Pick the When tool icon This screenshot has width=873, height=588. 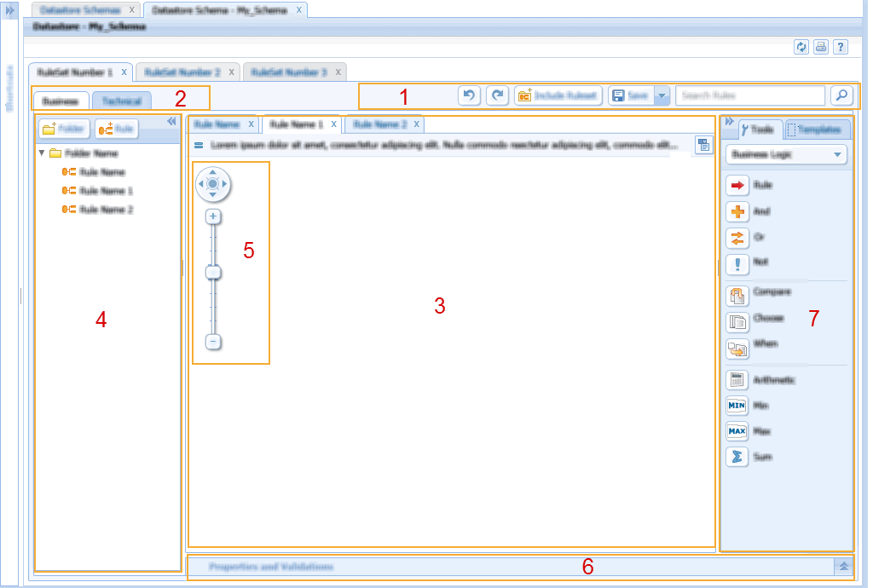(x=737, y=349)
